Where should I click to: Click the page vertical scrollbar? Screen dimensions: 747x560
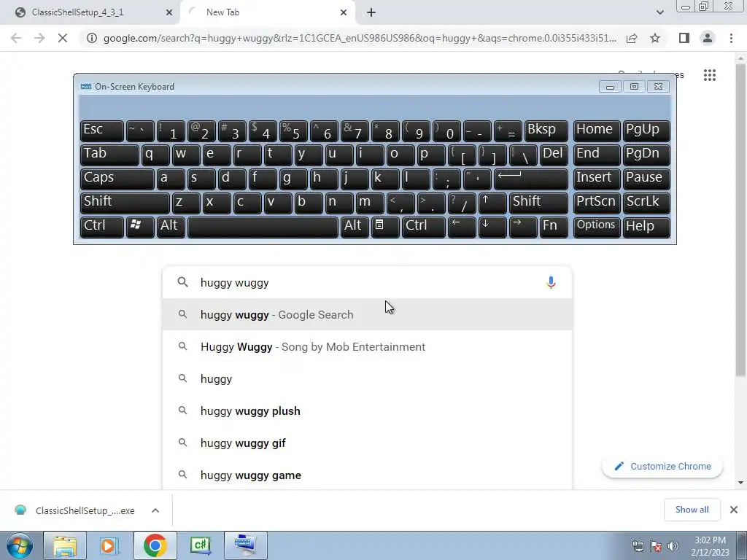pyautogui.click(x=741, y=219)
